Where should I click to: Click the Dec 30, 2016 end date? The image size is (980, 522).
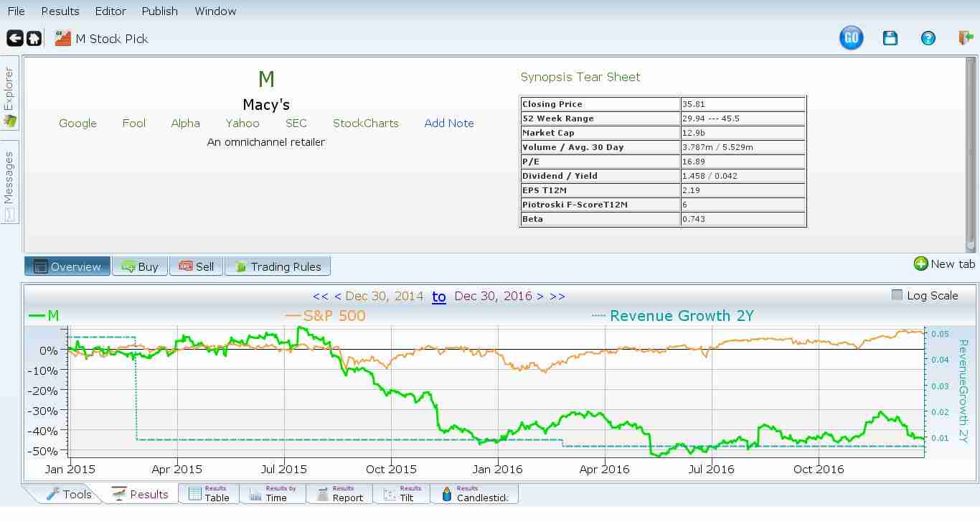(x=494, y=296)
